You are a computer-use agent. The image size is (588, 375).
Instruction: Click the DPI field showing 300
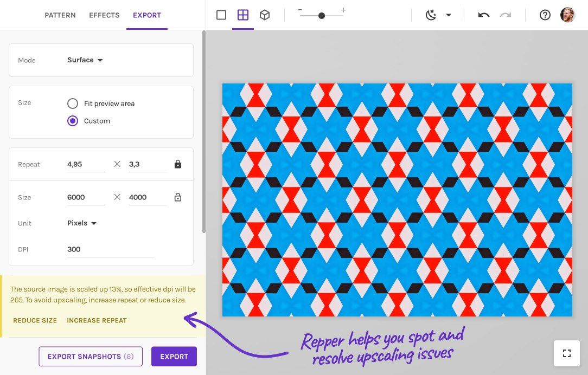[110, 249]
